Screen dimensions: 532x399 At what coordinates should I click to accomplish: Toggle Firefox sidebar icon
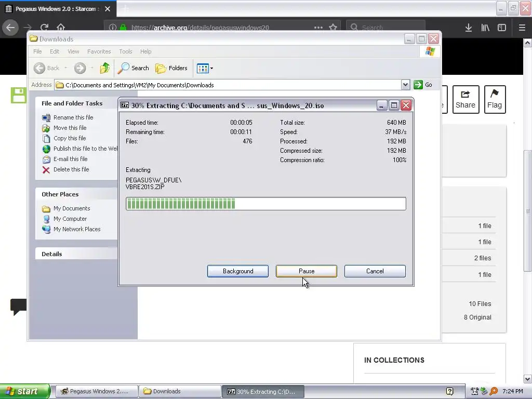[x=502, y=28]
